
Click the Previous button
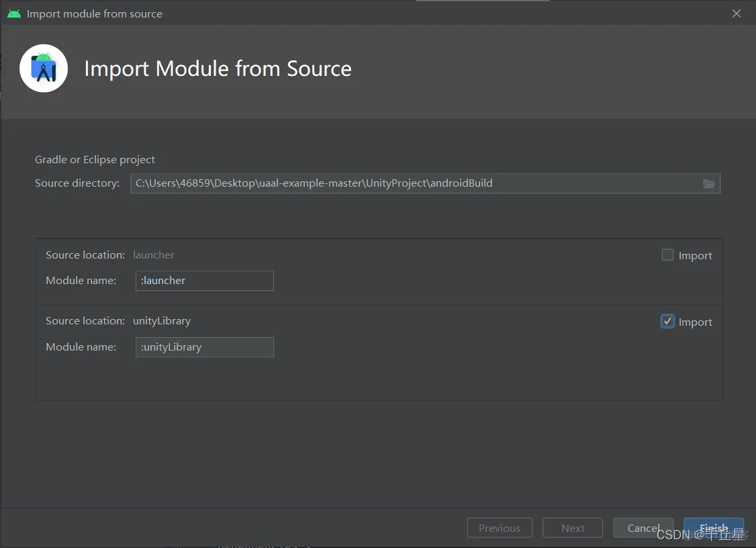500,528
